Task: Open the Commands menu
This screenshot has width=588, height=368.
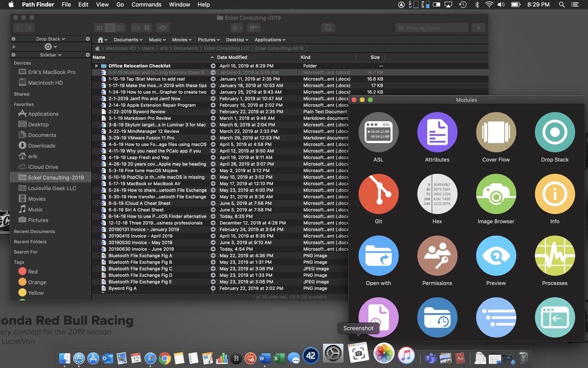Action: tap(146, 4)
